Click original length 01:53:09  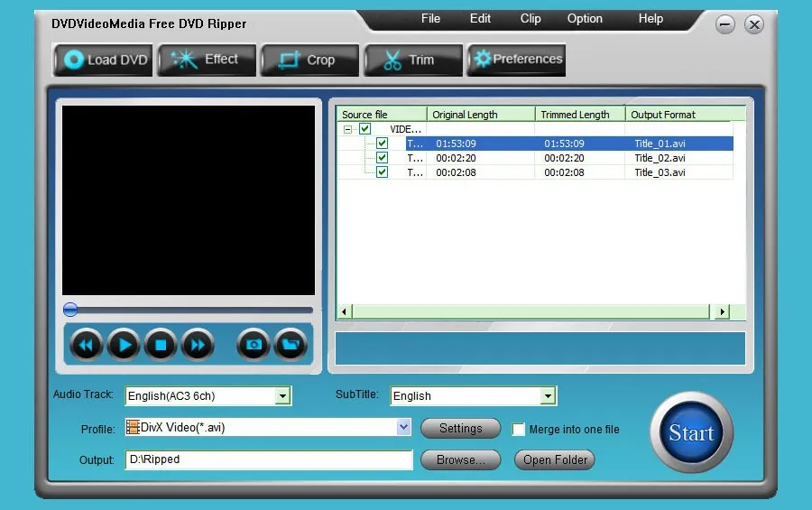tap(456, 144)
